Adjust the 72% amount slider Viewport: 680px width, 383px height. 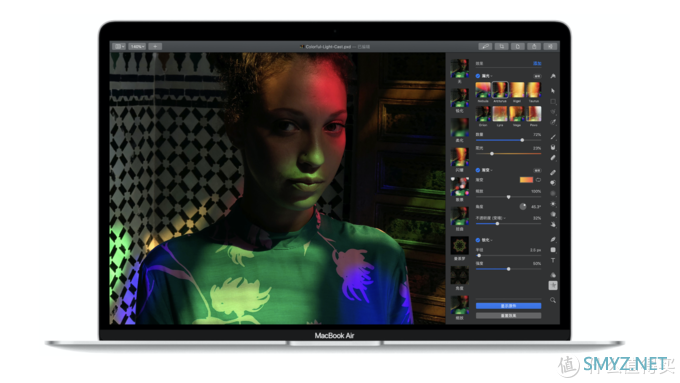(508, 140)
